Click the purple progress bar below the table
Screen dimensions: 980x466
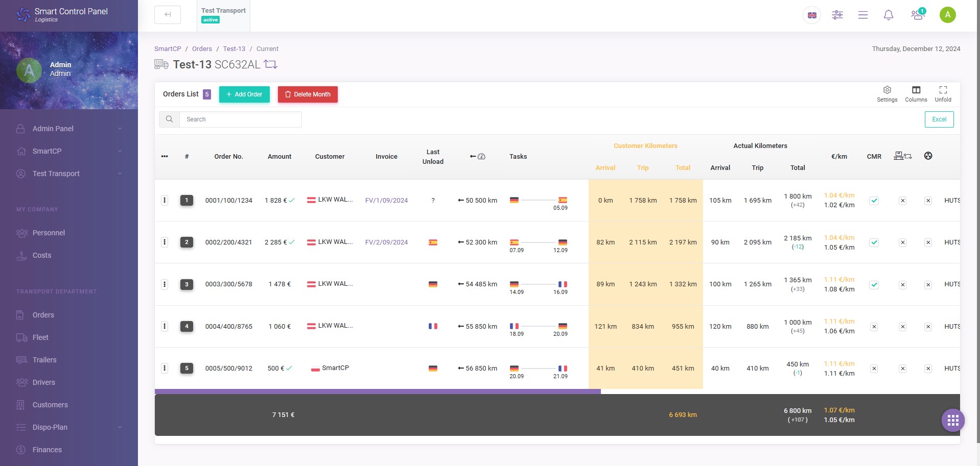click(x=378, y=392)
